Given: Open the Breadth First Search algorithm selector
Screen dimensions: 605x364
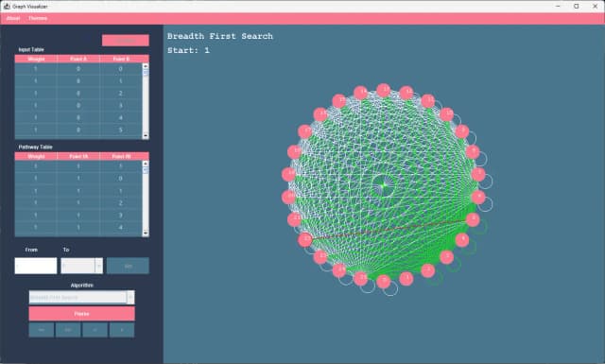Looking at the screenshot, I should pos(82,297).
